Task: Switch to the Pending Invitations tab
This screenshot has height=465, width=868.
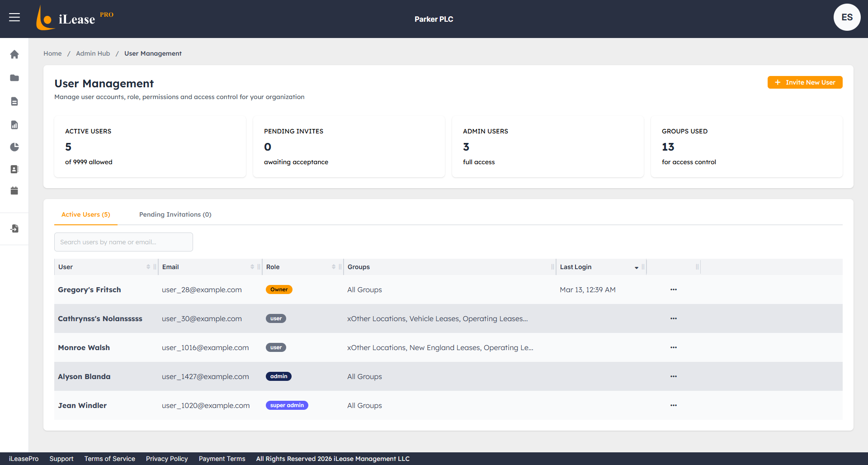Action: point(175,214)
